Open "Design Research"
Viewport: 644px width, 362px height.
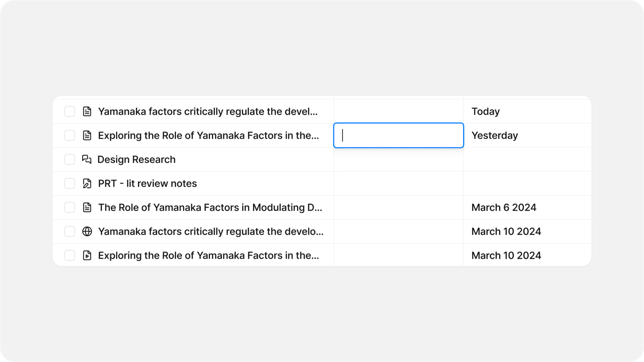[137, 159]
